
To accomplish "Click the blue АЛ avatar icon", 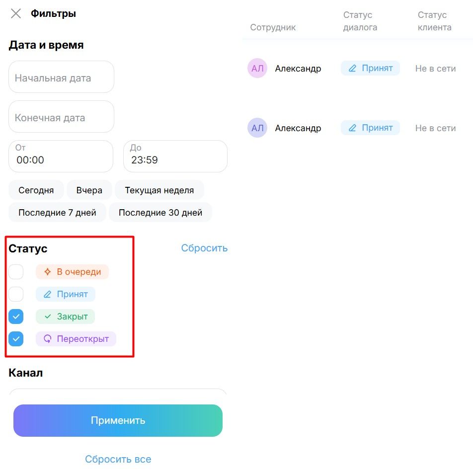I will (x=257, y=128).
